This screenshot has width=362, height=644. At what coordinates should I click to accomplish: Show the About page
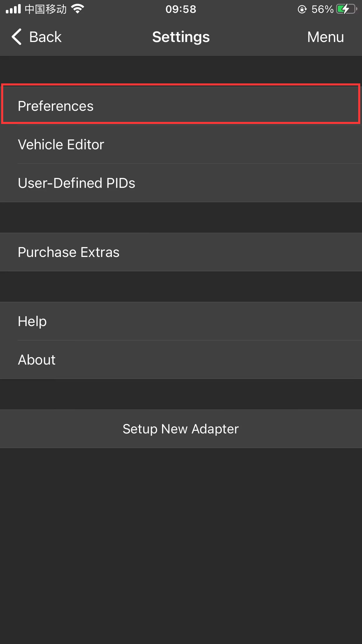point(181,360)
